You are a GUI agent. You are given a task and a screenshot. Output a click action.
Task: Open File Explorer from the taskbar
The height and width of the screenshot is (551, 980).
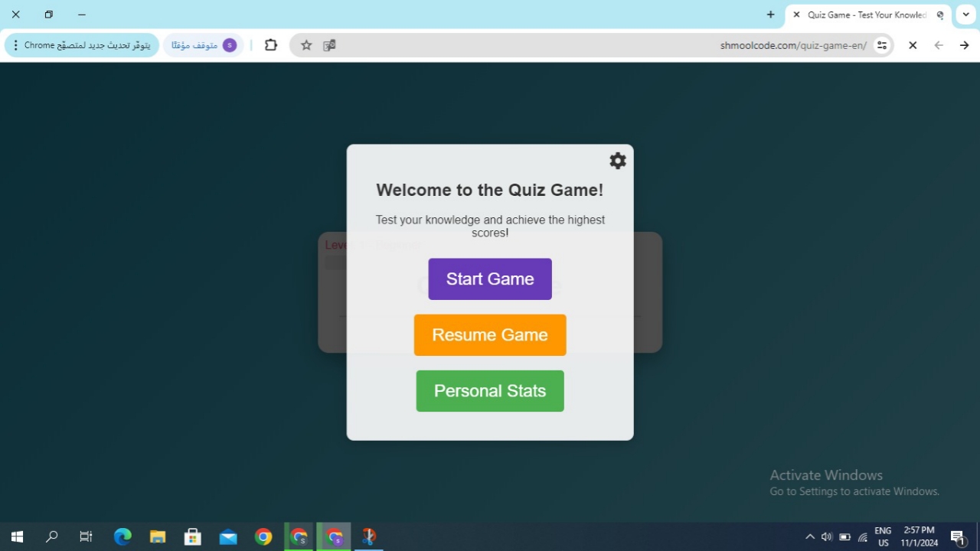click(x=158, y=536)
